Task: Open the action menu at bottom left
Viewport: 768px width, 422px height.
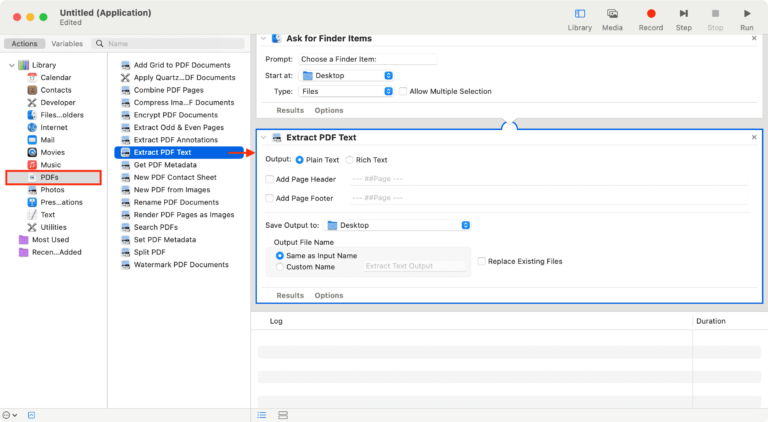Action: (10, 415)
